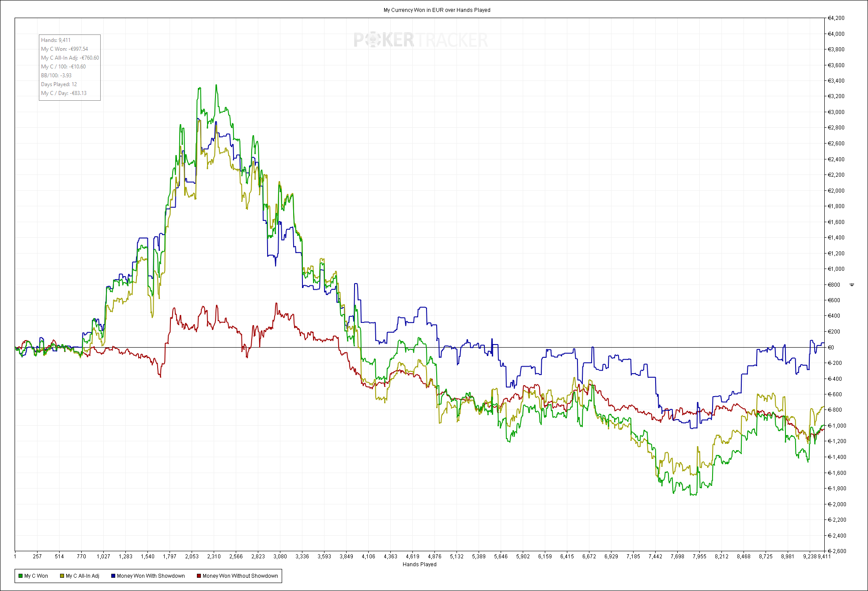Click the 7,185 x-axis tick label
The height and width of the screenshot is (591, 868).
tap(633, 557)
